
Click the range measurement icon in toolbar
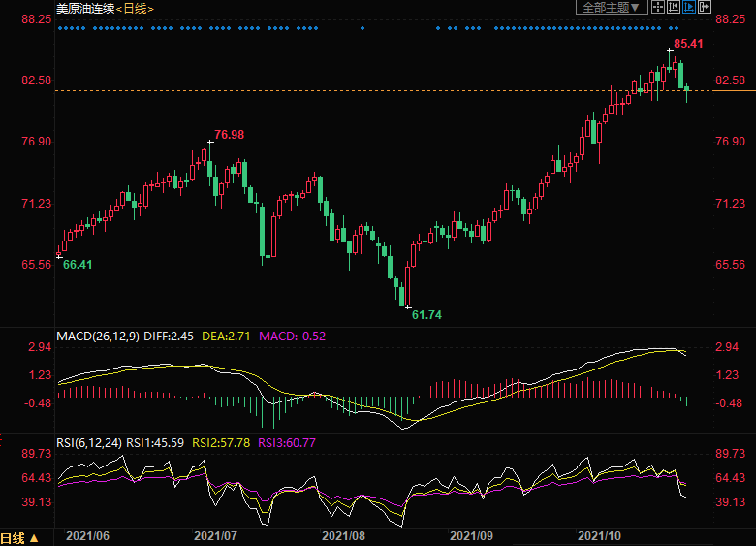(x=675, y=8)
